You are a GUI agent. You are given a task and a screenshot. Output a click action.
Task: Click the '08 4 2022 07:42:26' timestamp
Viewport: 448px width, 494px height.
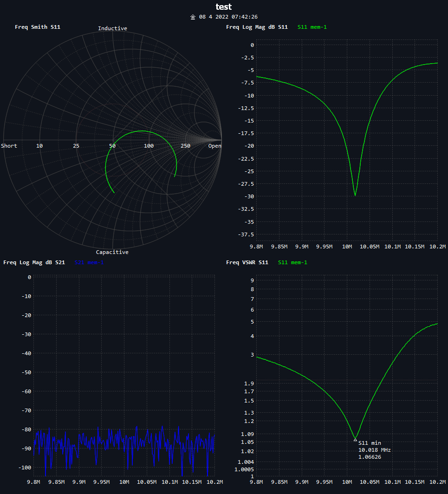[x=228, y=17]
